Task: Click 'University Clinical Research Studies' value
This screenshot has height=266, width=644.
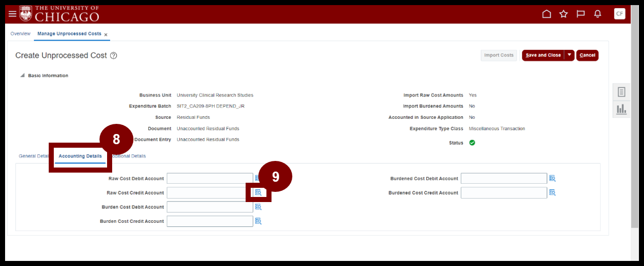Action: click(215, 95)
